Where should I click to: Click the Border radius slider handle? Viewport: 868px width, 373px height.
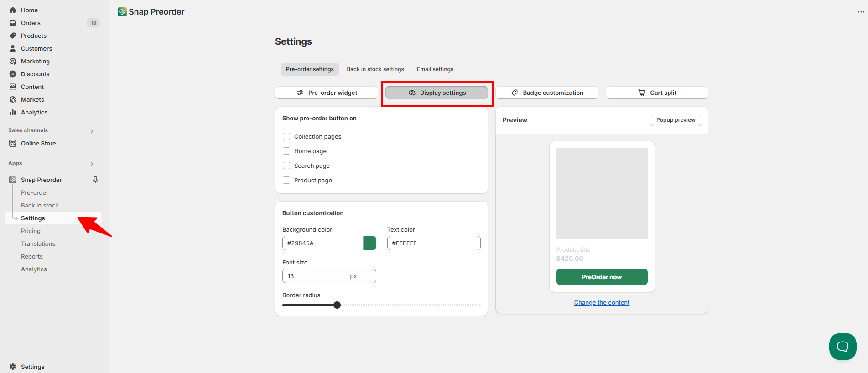[337, 305]
